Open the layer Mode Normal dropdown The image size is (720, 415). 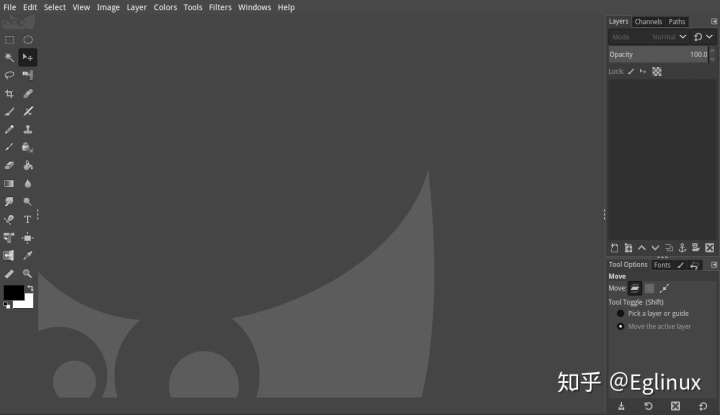tap(648, 37)
